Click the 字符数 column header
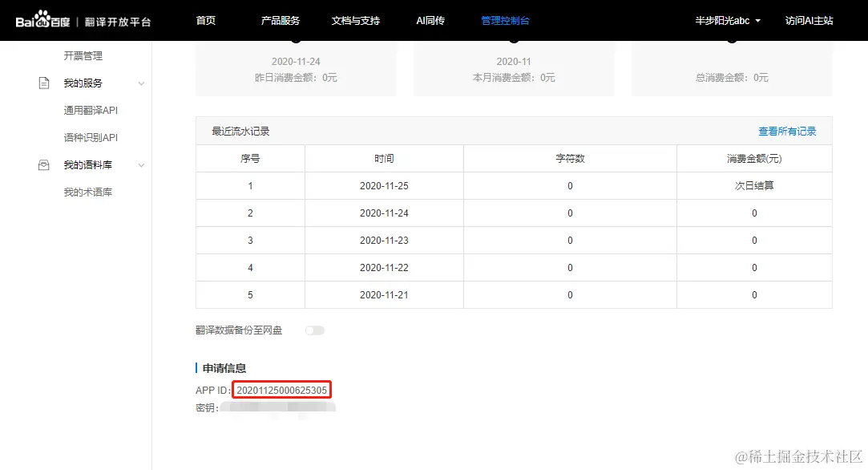The height and width of the screenshot is (470, 868). [570, 159]
